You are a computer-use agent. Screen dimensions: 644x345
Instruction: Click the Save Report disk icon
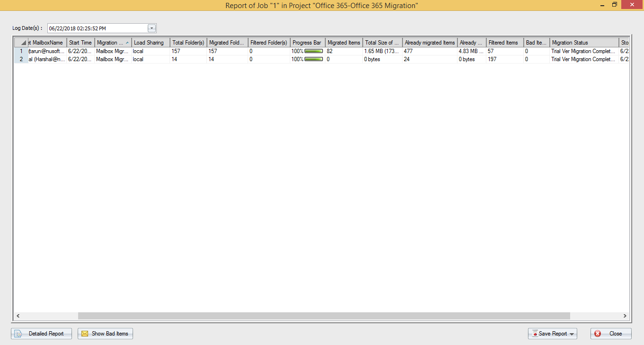point(535,334)
